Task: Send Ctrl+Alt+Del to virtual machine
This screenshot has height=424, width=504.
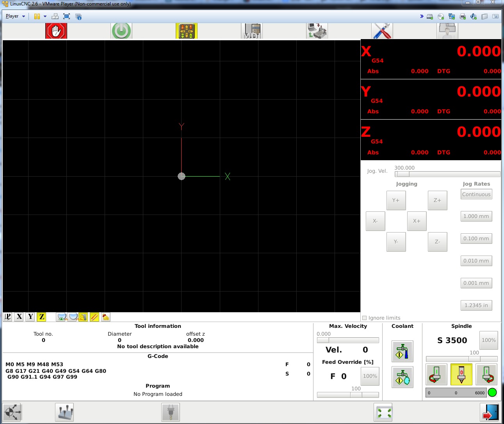Action: click(x=55, y=16)
